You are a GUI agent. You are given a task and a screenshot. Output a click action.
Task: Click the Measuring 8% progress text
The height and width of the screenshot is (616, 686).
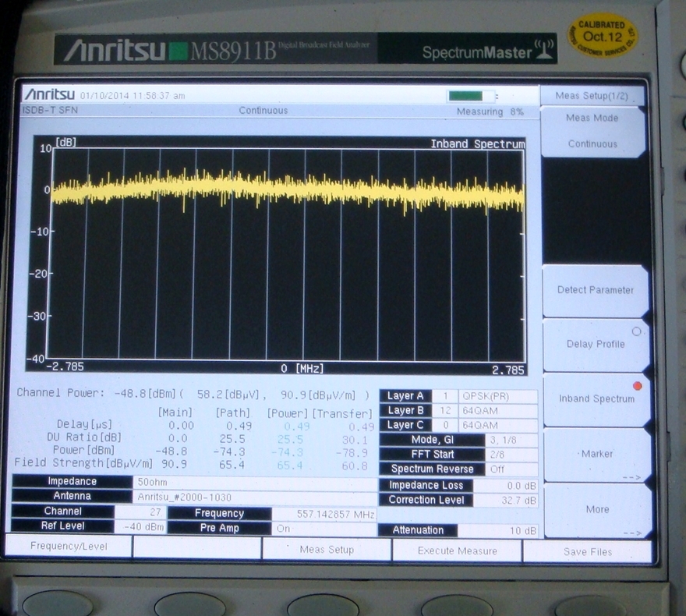pyautogui.click(x=490, y=112)
